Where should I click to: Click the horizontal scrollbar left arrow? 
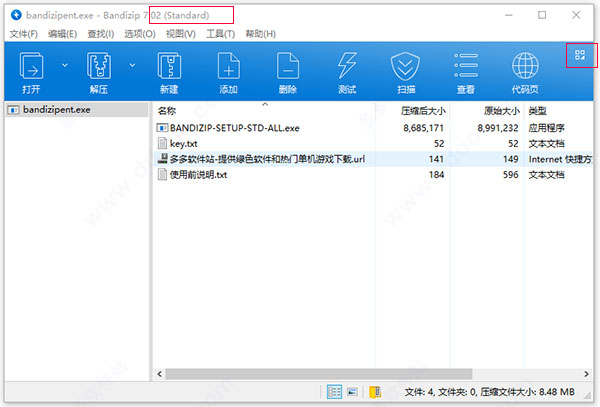(x=160, y=374)
